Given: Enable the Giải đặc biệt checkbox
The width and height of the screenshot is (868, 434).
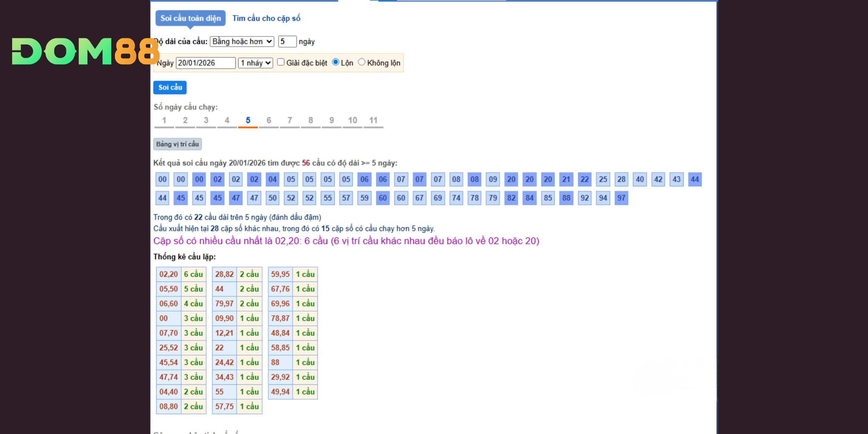Looking at the screenshot, I should click(281, 62).
